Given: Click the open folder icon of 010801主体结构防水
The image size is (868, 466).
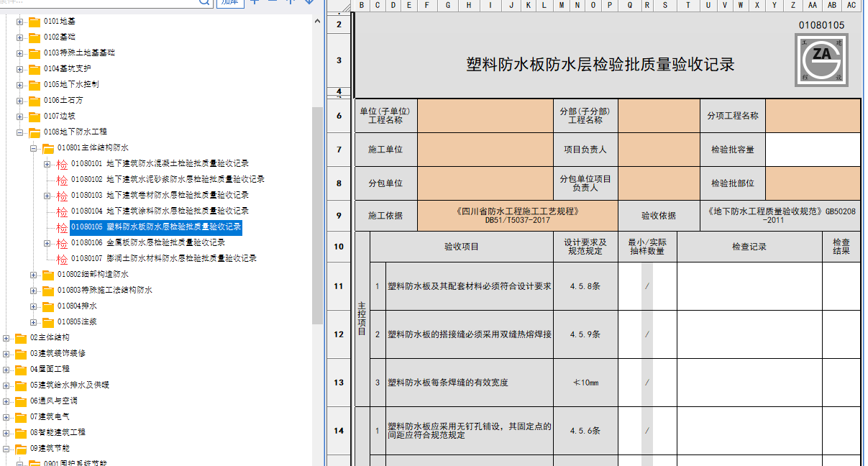Looking at the screenshot, I should coord(48,148).
